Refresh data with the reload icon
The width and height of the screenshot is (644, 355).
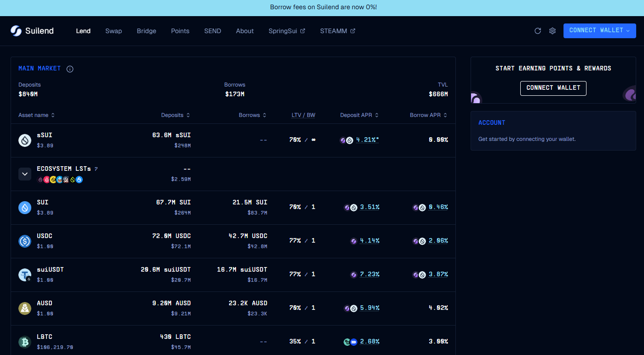538,31
